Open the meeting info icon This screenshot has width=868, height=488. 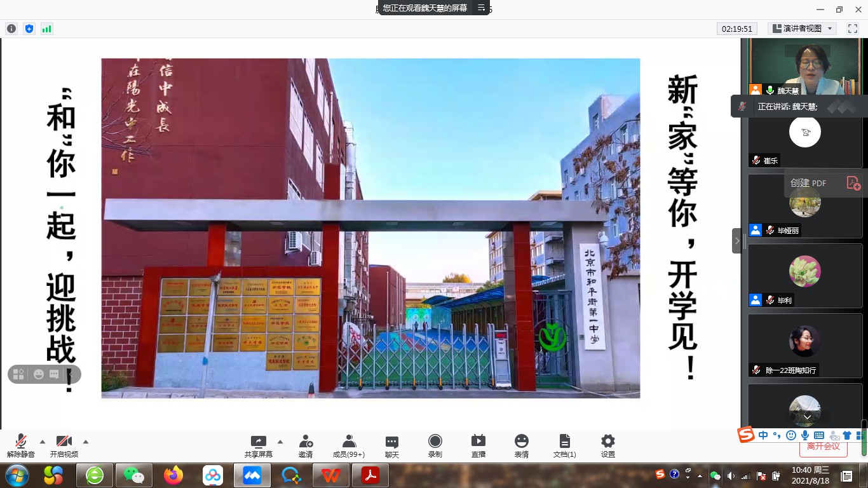tap(11, 29)
